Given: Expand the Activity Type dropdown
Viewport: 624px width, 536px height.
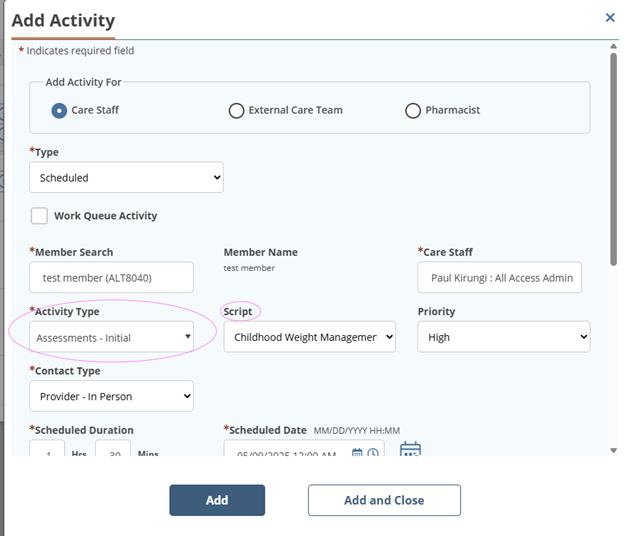Looking at the screenshot, I should pyautogui.click(x=111, y=337).
